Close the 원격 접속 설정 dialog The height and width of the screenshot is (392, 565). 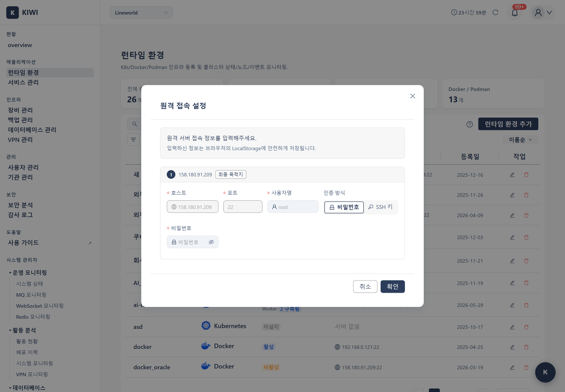click(413, 96)
